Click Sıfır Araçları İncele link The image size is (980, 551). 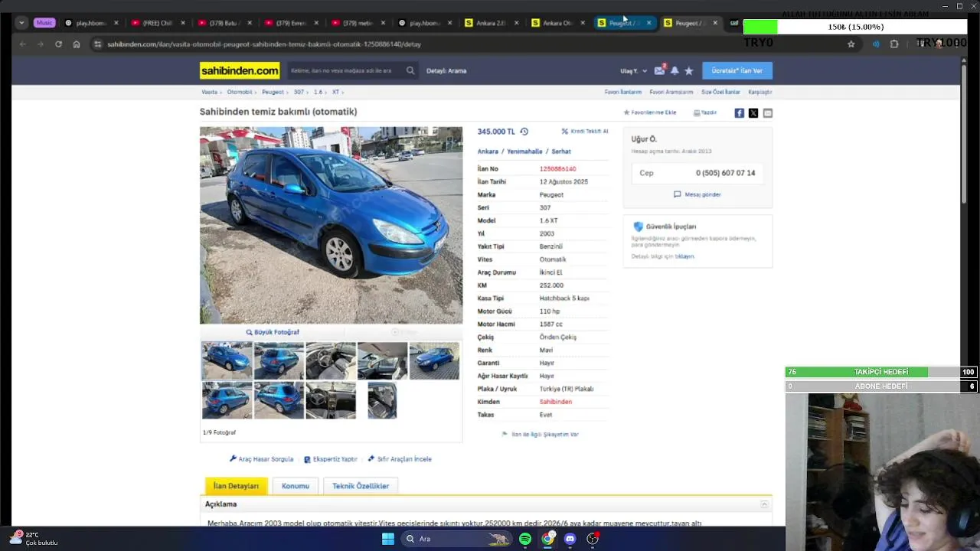click(400, 459)
